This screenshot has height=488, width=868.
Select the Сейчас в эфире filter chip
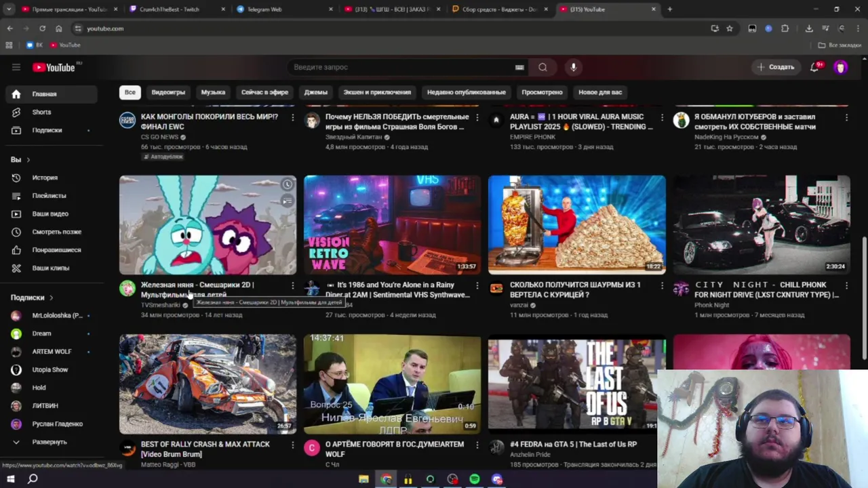264,92
